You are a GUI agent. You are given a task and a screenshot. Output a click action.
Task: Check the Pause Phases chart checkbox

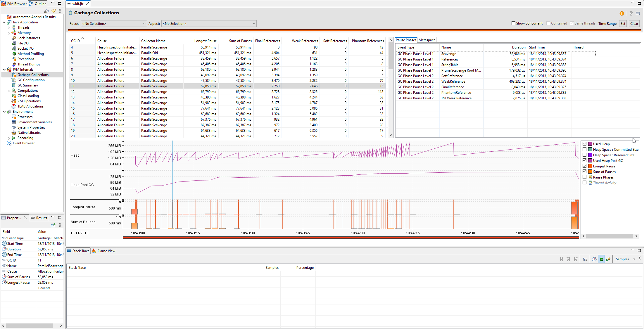tap(585, 177)
